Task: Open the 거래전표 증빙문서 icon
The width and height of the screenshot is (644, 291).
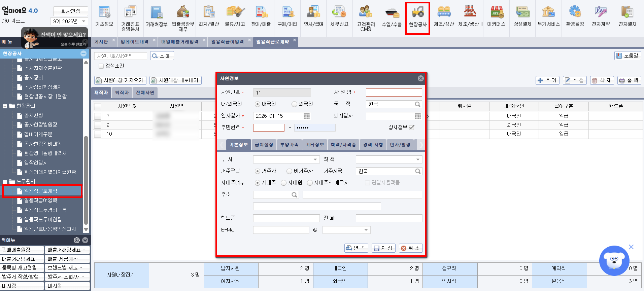Action: click(130, 18)
